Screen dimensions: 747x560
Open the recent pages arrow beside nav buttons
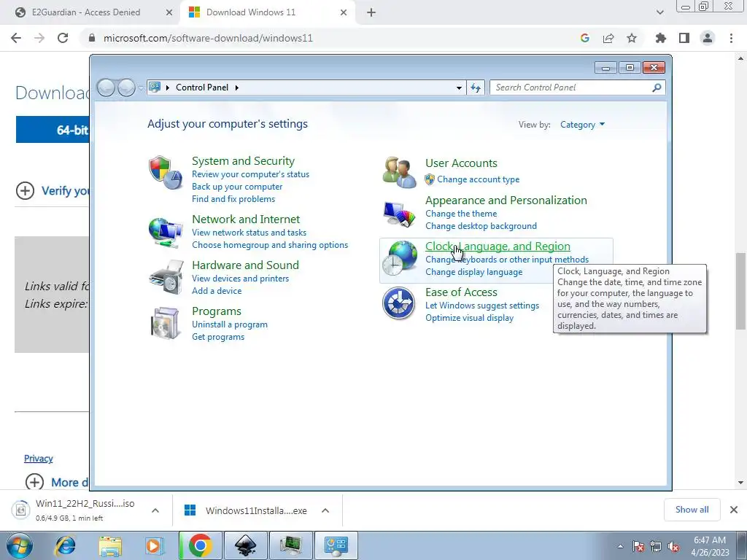coord(141,87)
